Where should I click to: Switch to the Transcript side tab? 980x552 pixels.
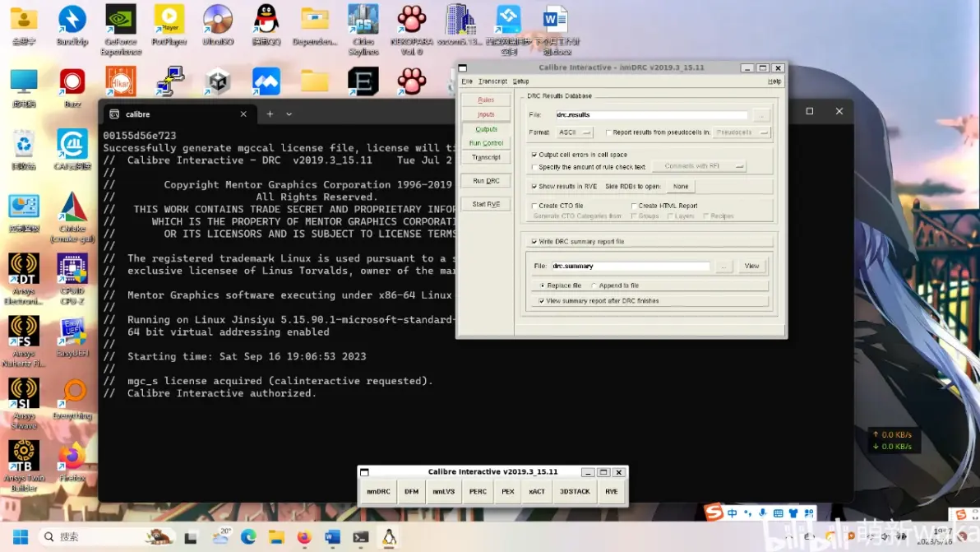point(486,157)
